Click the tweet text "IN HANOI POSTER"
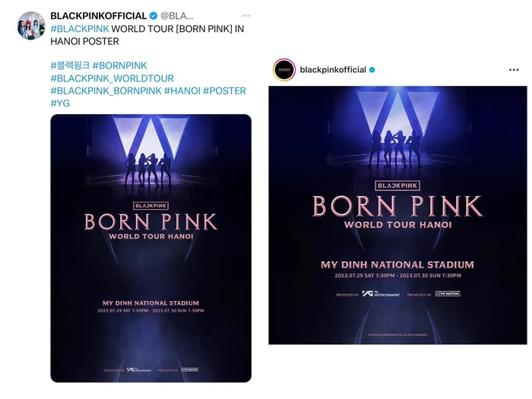Screen dimensions: 532x399 [x=84, y=41]
